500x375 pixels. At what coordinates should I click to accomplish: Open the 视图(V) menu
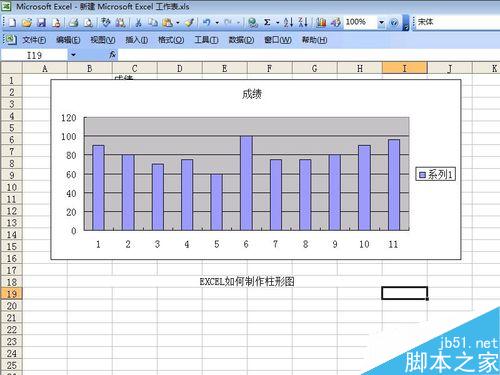coord(103,40)
